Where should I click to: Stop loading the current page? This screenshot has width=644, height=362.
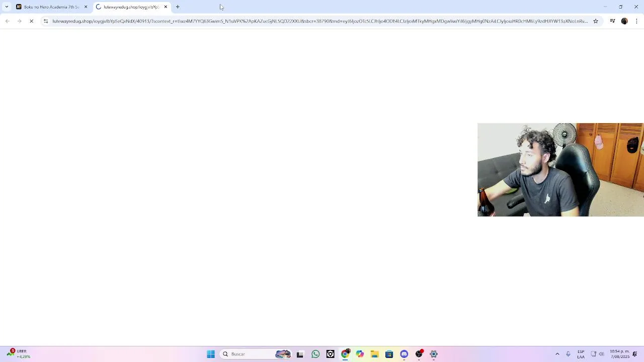pos(31,21)
